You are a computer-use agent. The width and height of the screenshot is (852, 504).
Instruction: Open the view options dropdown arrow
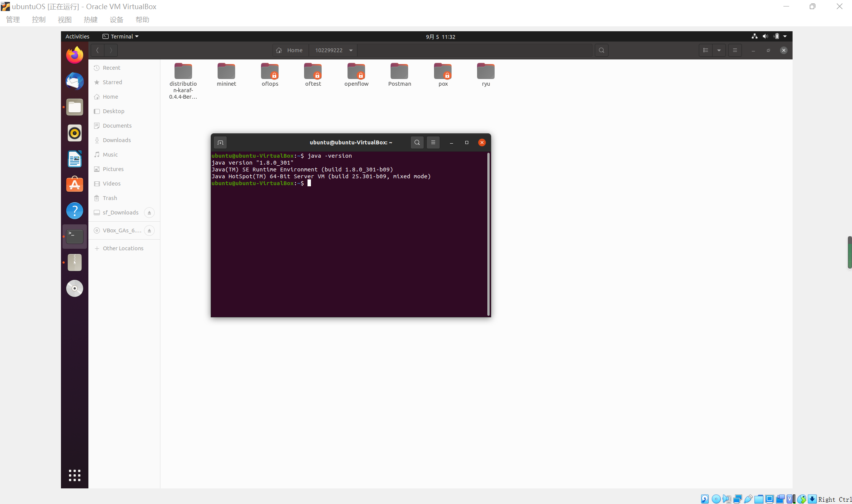pyautogui.click(x=719, y=50)
